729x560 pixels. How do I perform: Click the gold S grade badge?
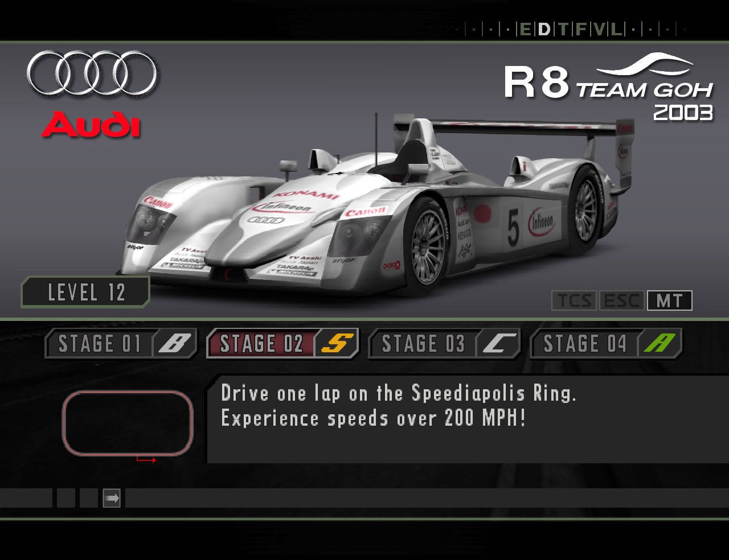point(337,343)
